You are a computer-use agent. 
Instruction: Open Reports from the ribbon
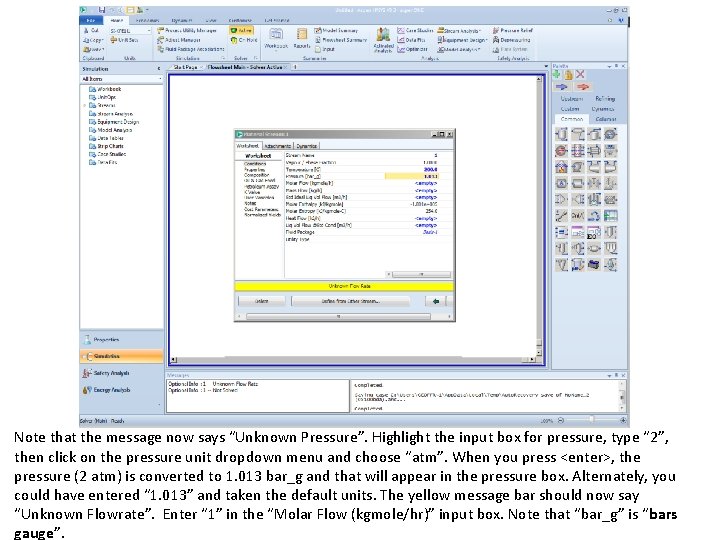302,38
